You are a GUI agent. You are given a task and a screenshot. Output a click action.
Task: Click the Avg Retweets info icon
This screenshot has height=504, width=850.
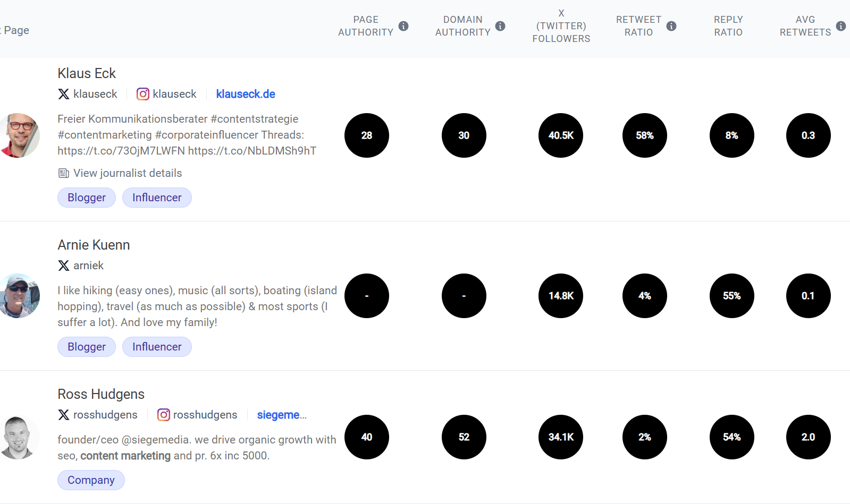coord(841,25)
